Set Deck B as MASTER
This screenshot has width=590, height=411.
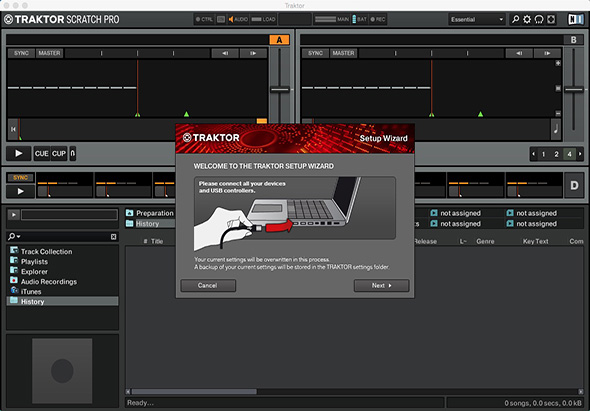pyautogui.click(x=343, y=53)
